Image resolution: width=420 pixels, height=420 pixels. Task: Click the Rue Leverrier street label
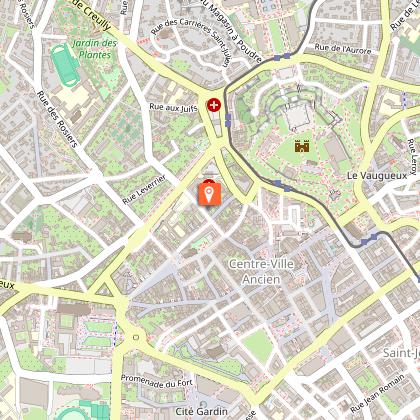pos(144,190)
